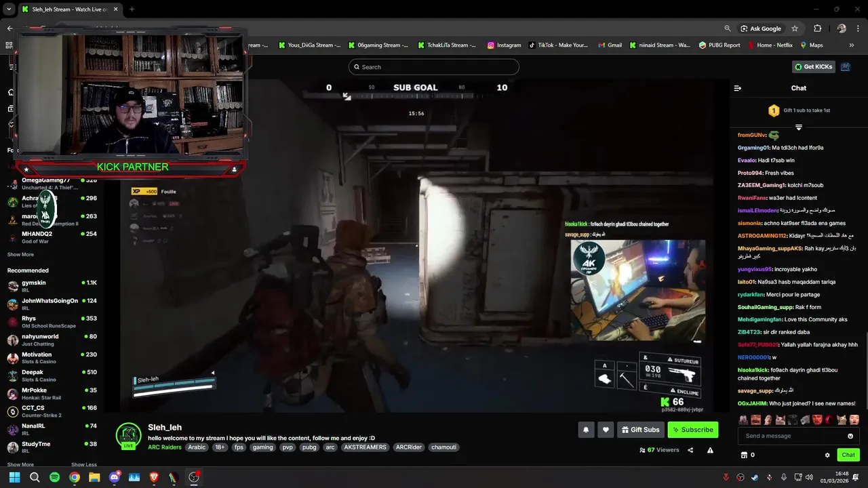The width and height of the screenshot is (868, 488).
Task: Open recommended channel CCT_CS
Action: (x=52, y=411)
